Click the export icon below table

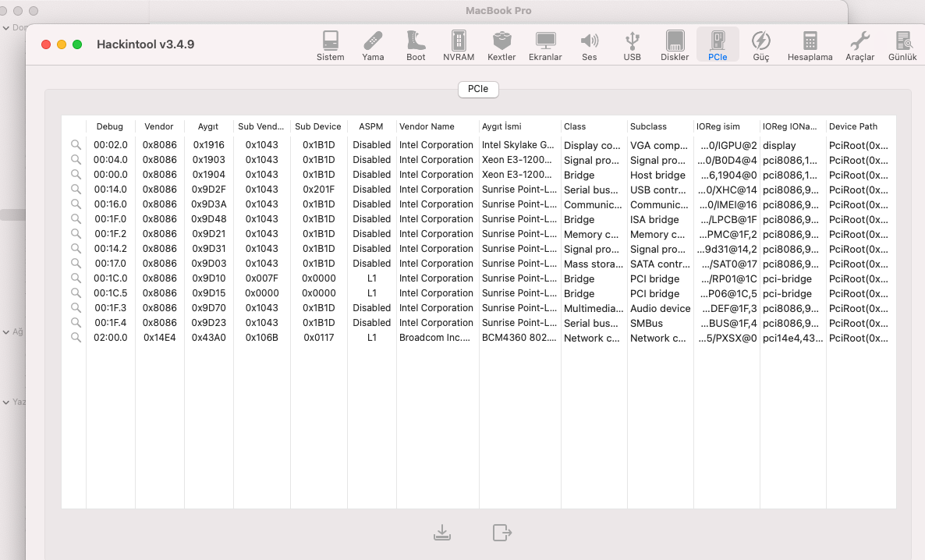[501, 533]
